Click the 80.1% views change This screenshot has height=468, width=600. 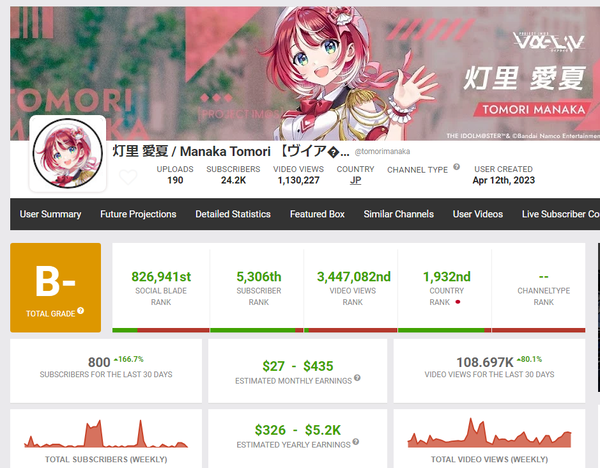pyautogui.click(x=530, y=359)
